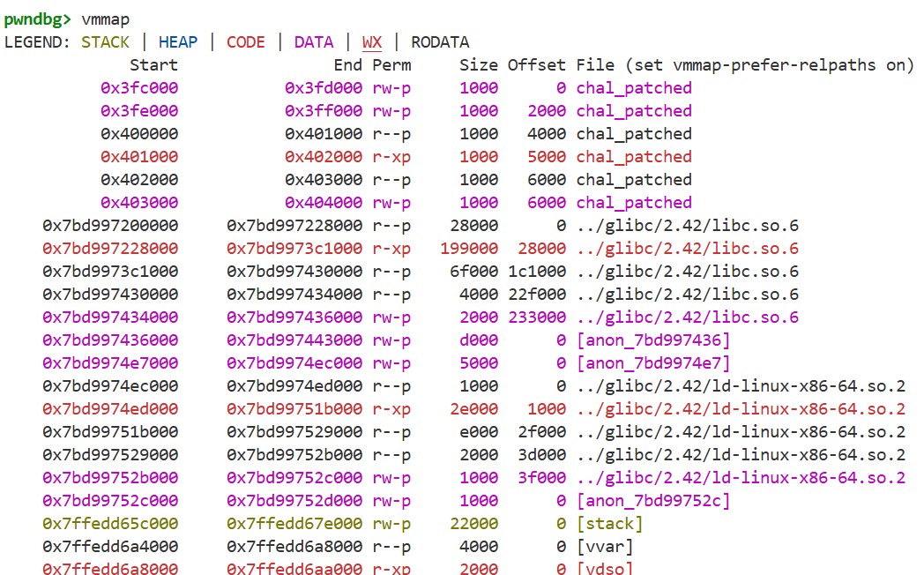Select start address 0x7bd99752b000
The height and width of the screenshot is (575, 924).
pyautogui.click(x=110, y=478)
